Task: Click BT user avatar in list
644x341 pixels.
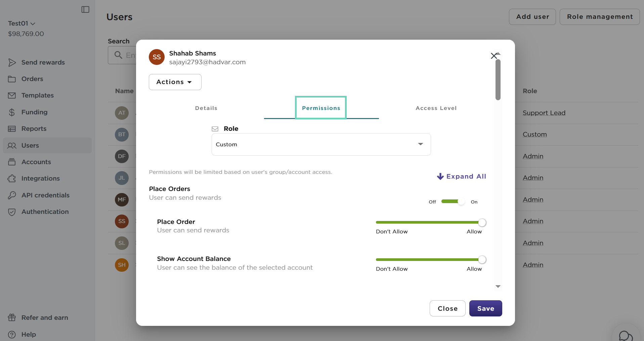Action: pyautogui.click(x=122, y=135)
